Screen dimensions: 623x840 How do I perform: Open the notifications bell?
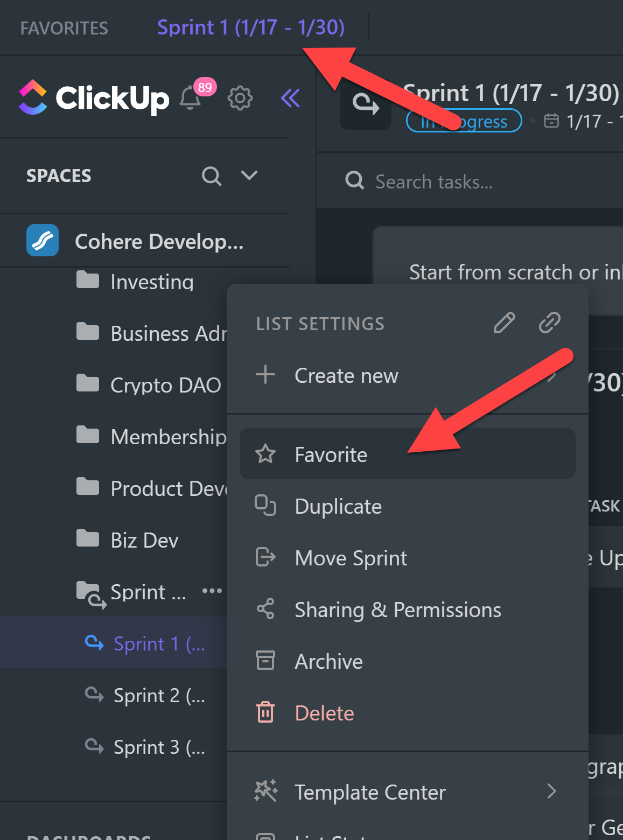191,98
